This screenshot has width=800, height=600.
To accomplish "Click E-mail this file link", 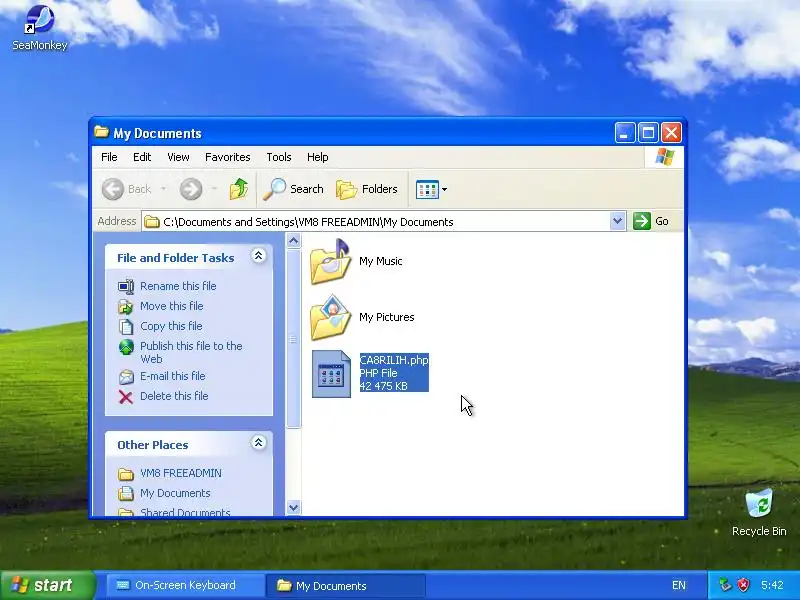I will point(172,376).
